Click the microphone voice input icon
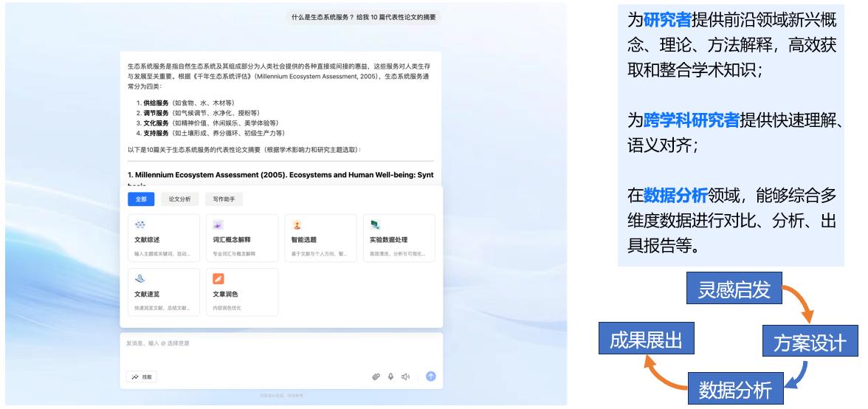The width and height of the screenshot is (868, 409). [390, 377]
